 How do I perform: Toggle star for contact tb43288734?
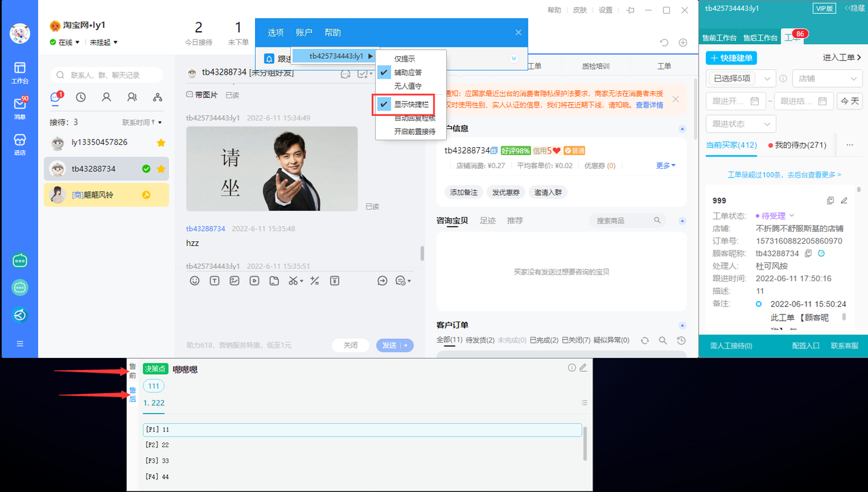click(161, 169)
